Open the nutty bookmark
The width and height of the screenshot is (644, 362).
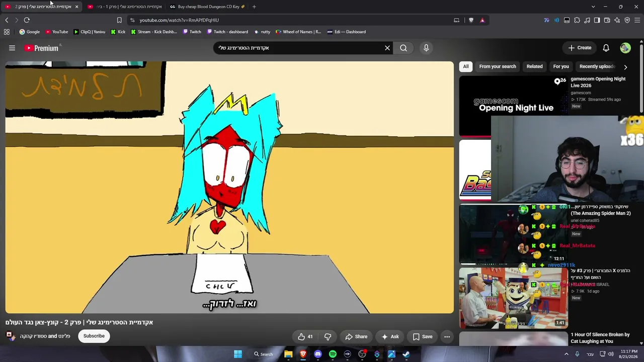coord(262,32)
